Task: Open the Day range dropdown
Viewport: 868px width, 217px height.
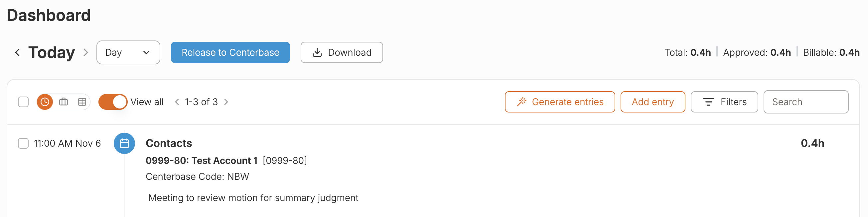Action: (128, 52)
